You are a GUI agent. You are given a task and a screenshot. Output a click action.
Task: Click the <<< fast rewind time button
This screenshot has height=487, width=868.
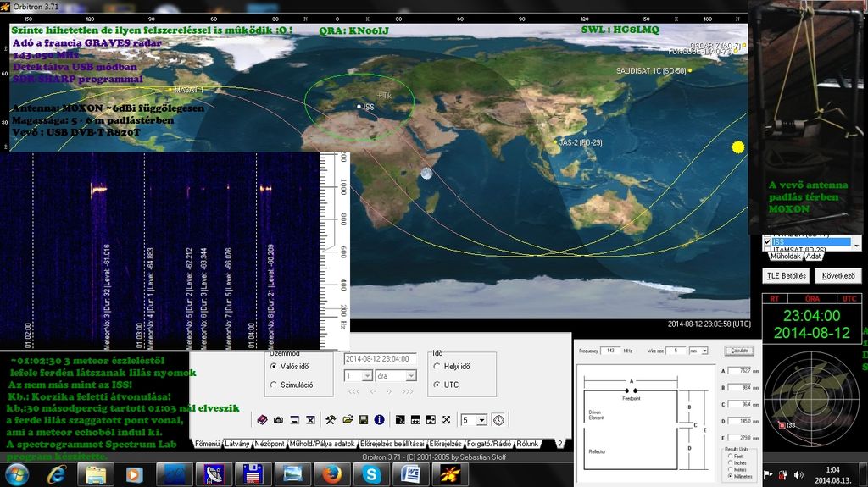pyautogui.click(x=353, y=392)
